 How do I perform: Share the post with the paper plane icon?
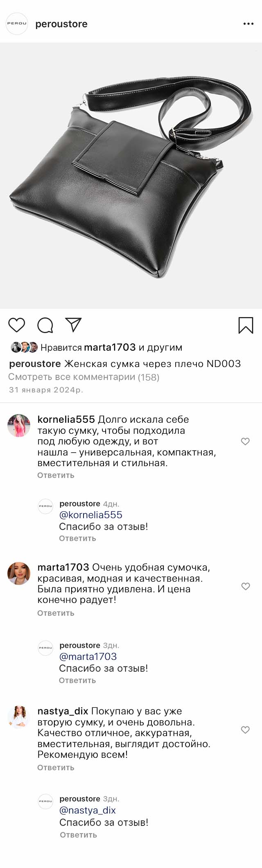point(74,324)
